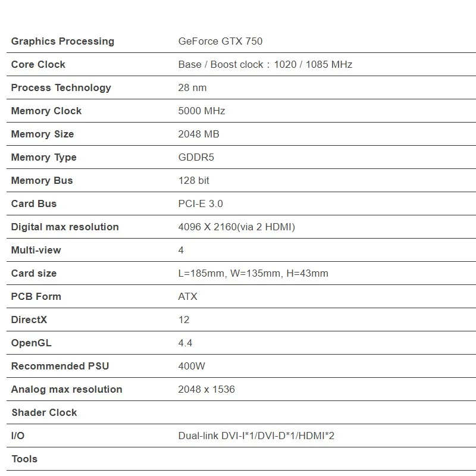Click the Memory Clock 5000 MHz value
Image resolution: width=476 pixels, height=476 pixels.
point(202,111)
